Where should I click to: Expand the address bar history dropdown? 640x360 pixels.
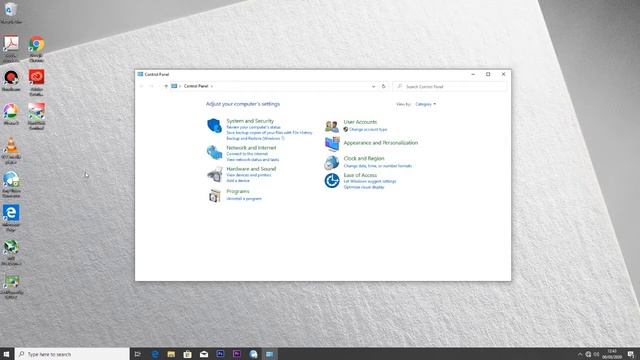click(x=373, y=87)
